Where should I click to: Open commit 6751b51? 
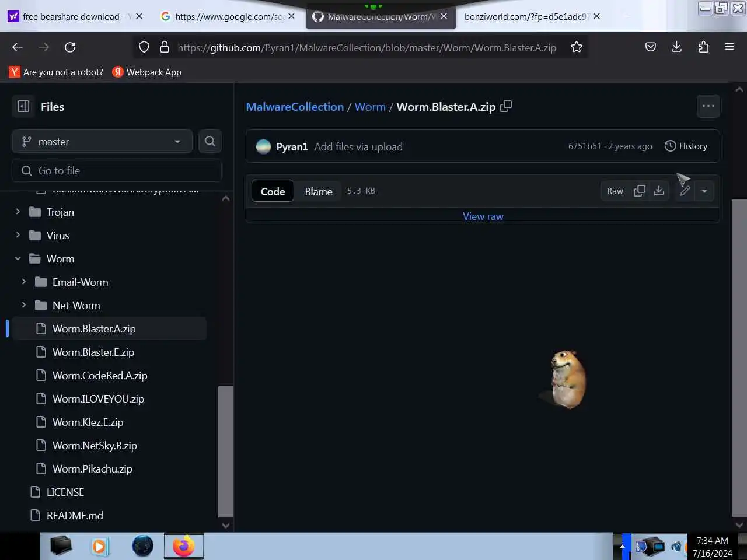click(585, 146)
